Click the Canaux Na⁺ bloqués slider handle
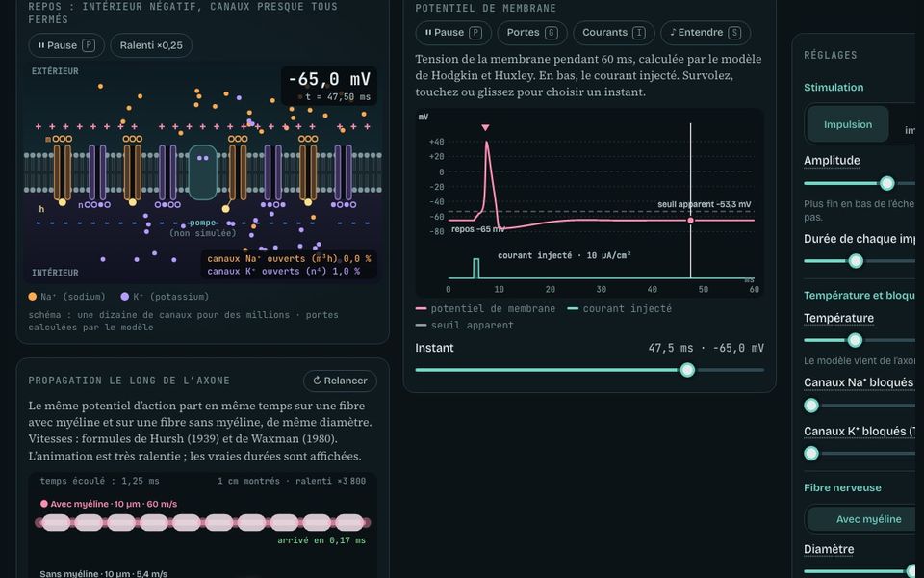This screenshot has height=578, width=924. (811, 406)
